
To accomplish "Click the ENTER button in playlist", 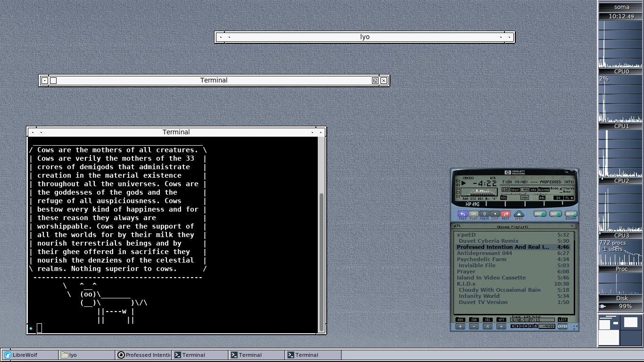I will click(562, 326).
